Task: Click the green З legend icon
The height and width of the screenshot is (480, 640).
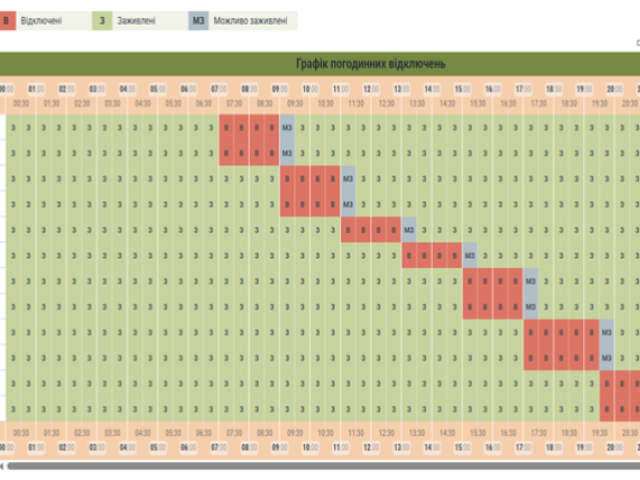Action: pos(102,20)
